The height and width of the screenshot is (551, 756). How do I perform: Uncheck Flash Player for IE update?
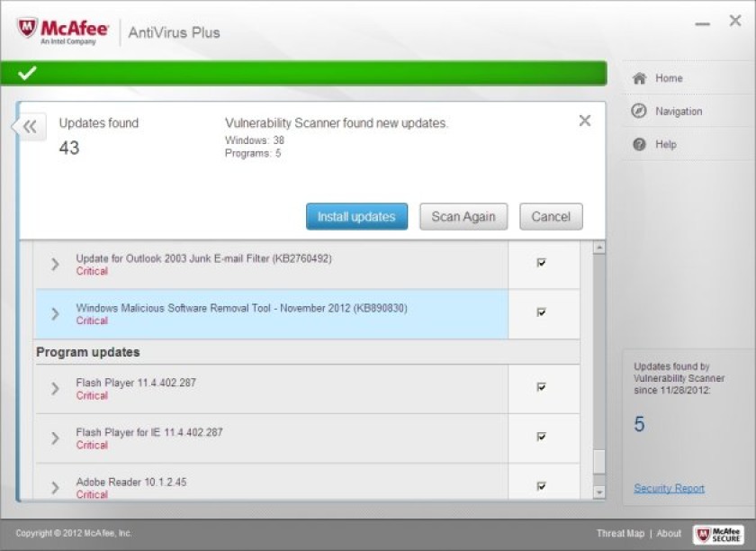click(x=541, y=437)
